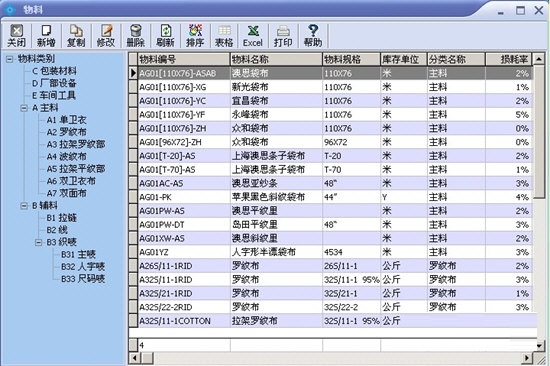This screenshot has width=550, height=366.
Task: Select A6 双卫衣布 category
Action: pyautogui.click(x=71, y=181)
